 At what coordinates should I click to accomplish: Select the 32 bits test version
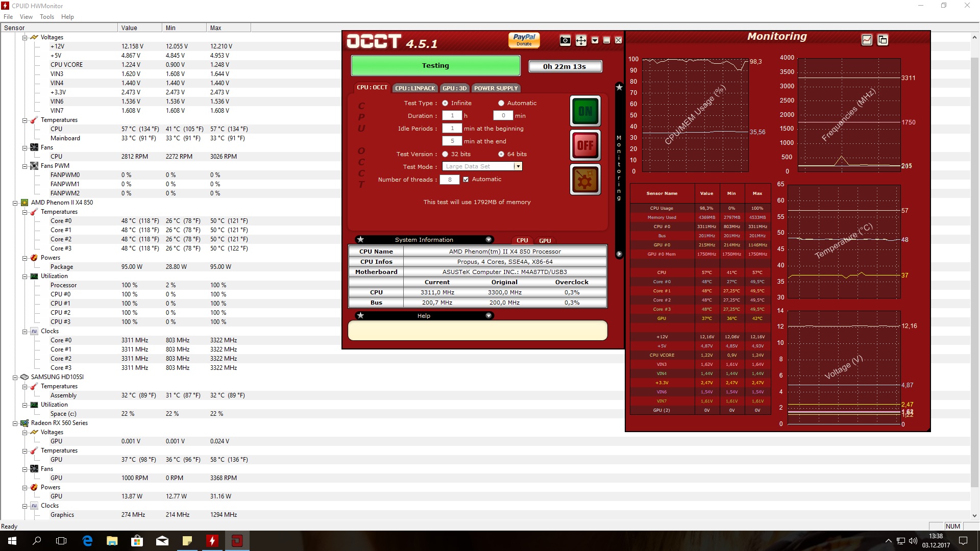pos(445,154)
